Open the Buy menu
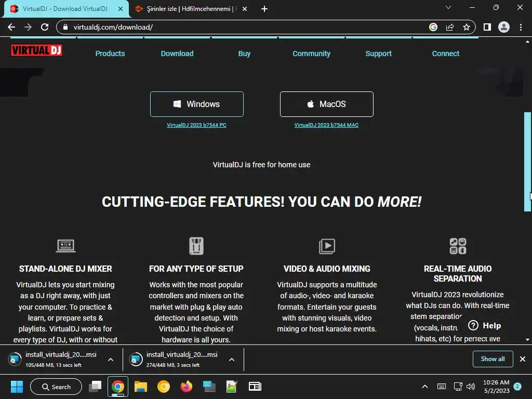The width and height of the screenshot is (532, 399). 244,54
